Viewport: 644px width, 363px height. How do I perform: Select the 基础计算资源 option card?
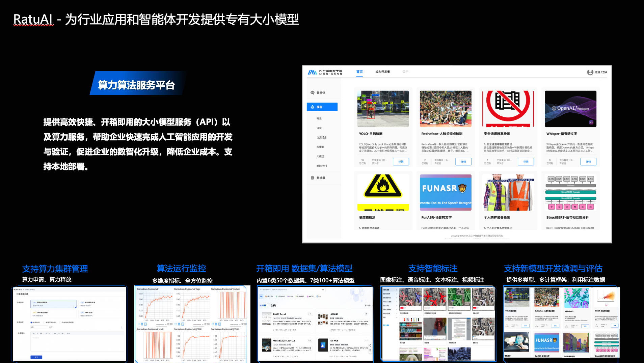click(53, 304)
